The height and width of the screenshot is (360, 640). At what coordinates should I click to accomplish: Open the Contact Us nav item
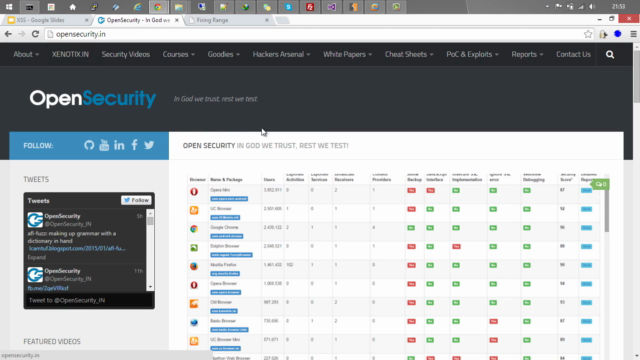coord(573,54)
